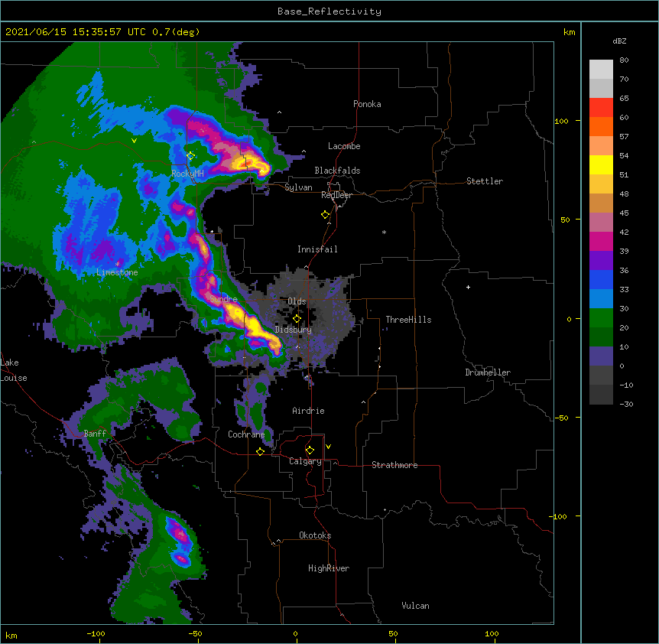
Task: Click the Strathmore city label
Action: coord(394,465)
